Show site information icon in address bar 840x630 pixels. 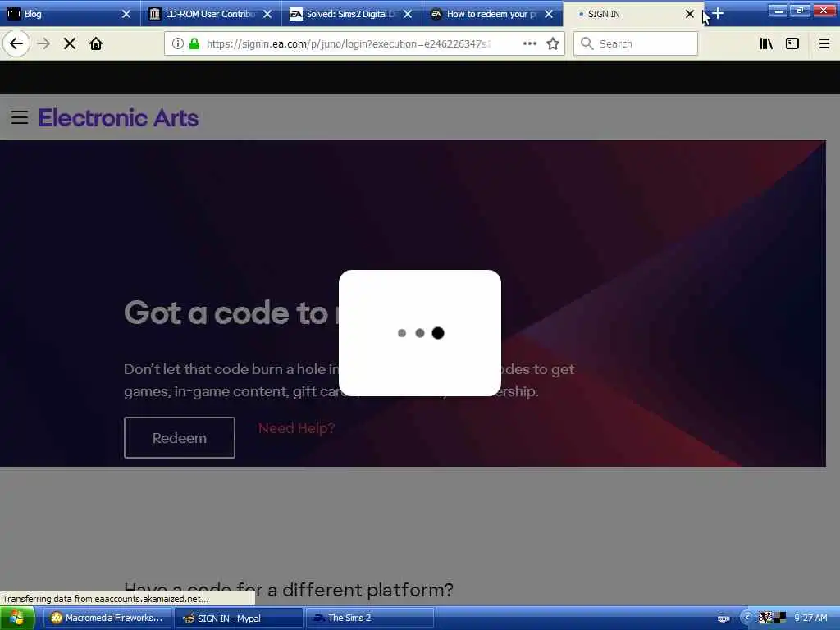tap(178, 43)
